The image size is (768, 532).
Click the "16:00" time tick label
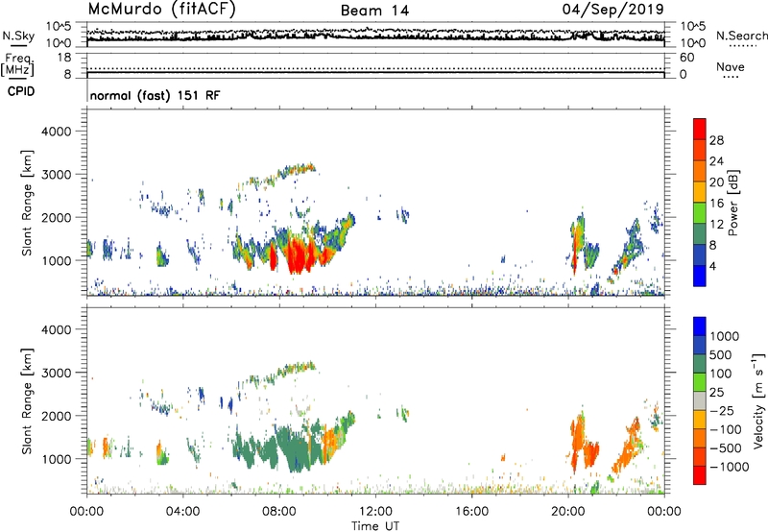[x=471, y=512]
